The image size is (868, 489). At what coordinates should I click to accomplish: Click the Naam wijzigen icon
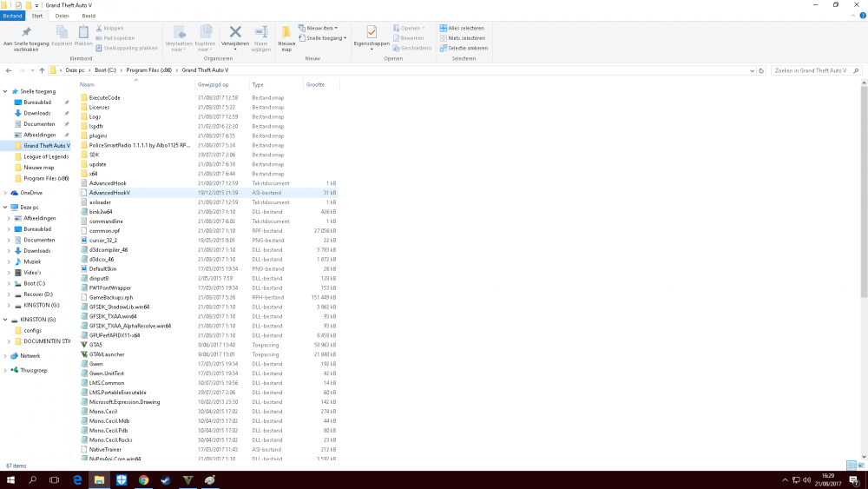(260, 32)
